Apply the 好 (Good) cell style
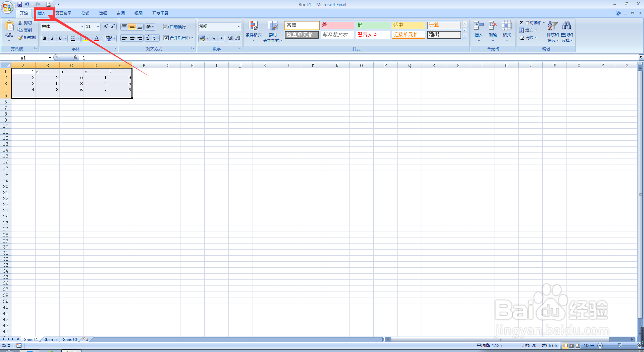Image resolution: width=644 pixels, height=352 pixels. [373, 25]
